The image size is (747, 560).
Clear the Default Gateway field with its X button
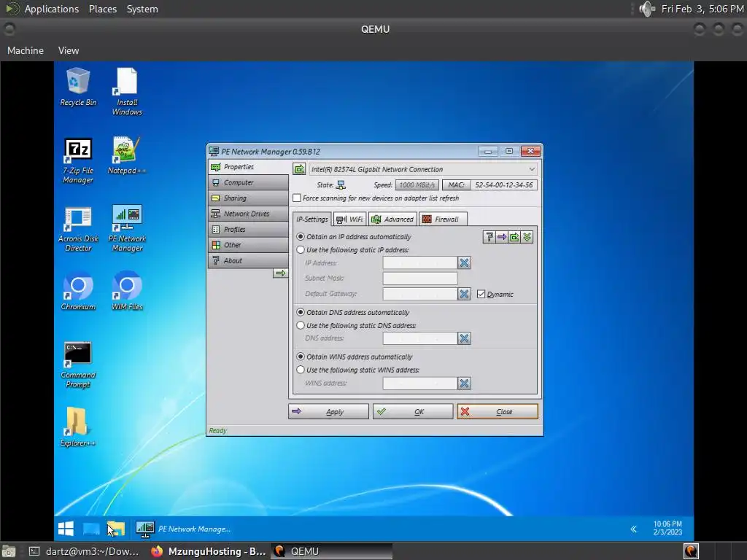(464, 294)
